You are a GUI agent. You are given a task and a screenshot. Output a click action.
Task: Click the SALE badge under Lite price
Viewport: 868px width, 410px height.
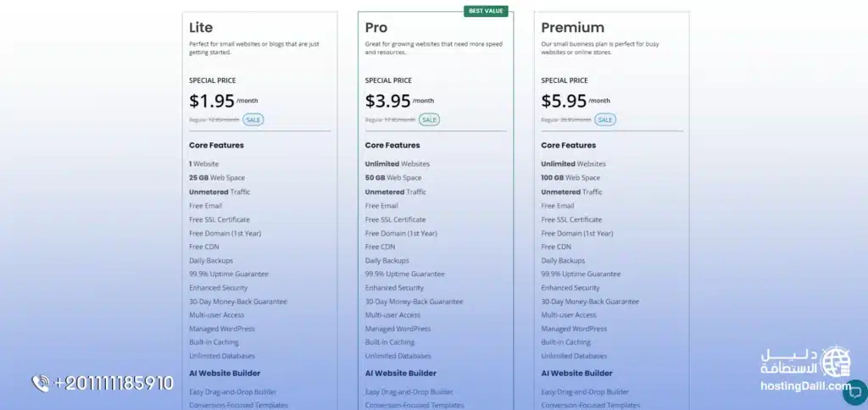253,119
